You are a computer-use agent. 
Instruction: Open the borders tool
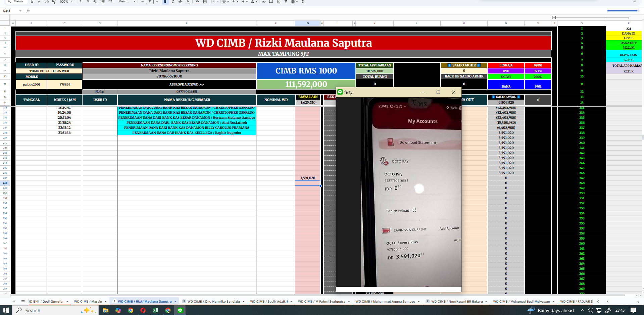click(x=205, y=2)
